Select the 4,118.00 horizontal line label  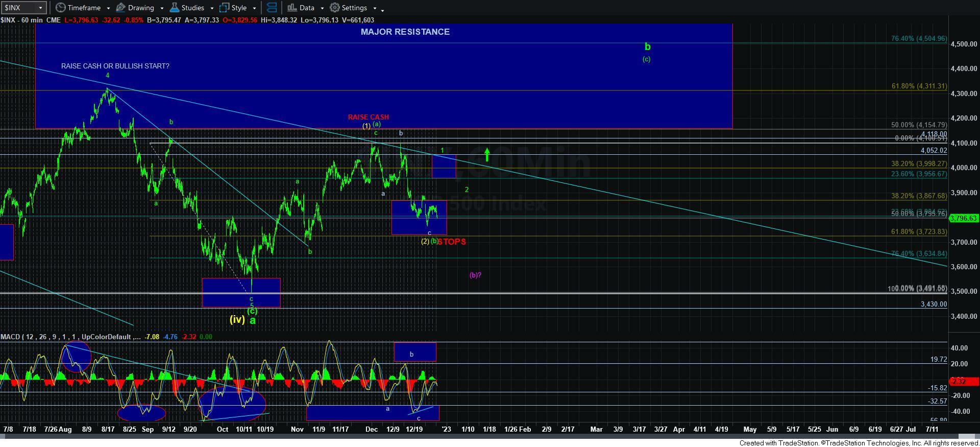tap(934, 134)
